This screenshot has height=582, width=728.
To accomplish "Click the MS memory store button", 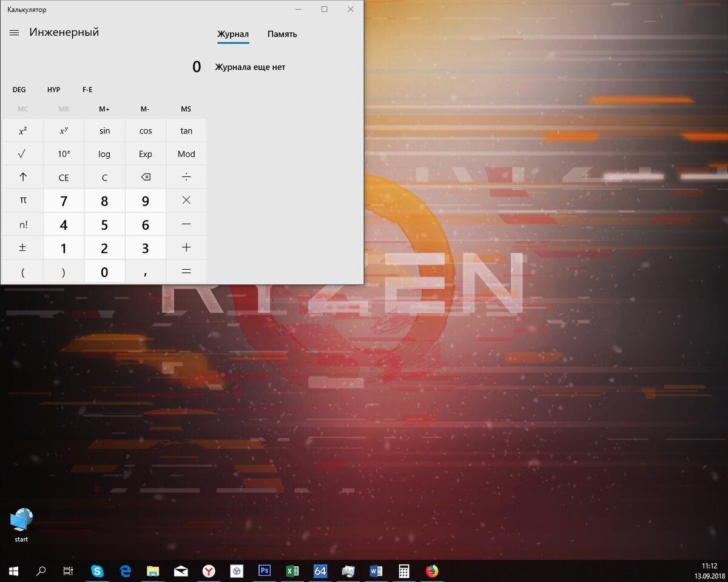I will 186,109.
